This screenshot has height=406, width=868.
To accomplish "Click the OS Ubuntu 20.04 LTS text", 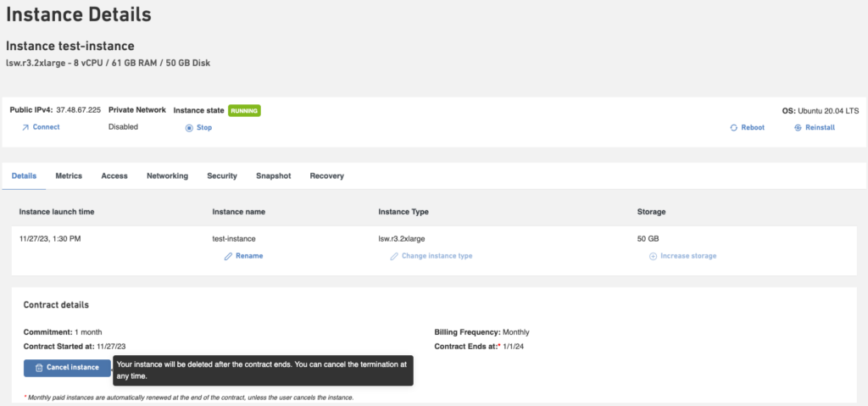I will pyautogui.click(x=820, y=111).
